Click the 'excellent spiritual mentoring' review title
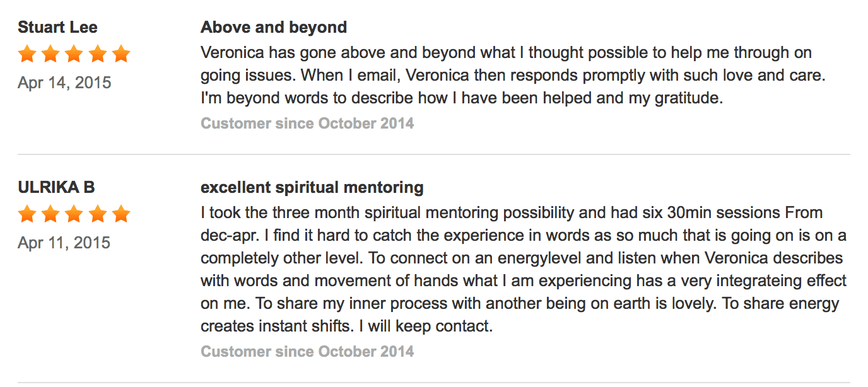Screen dimensions: 868x387 312,188
